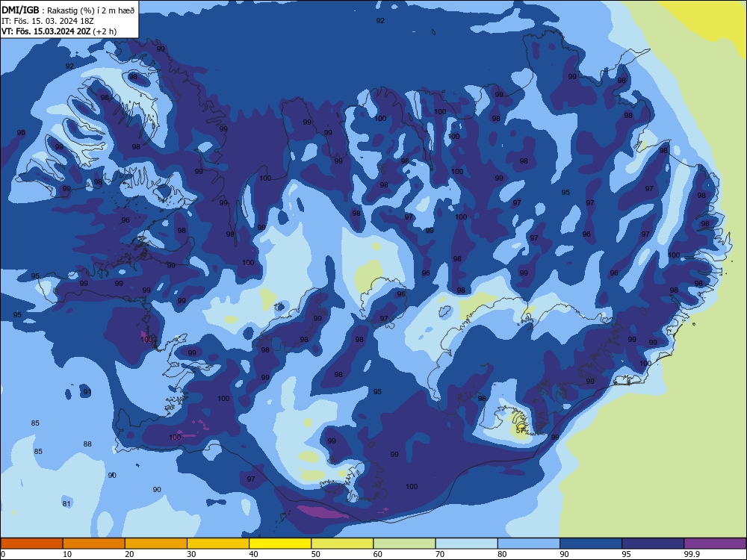Click the '(+2 h)' forecast offset text

click(x=105, y=31)
